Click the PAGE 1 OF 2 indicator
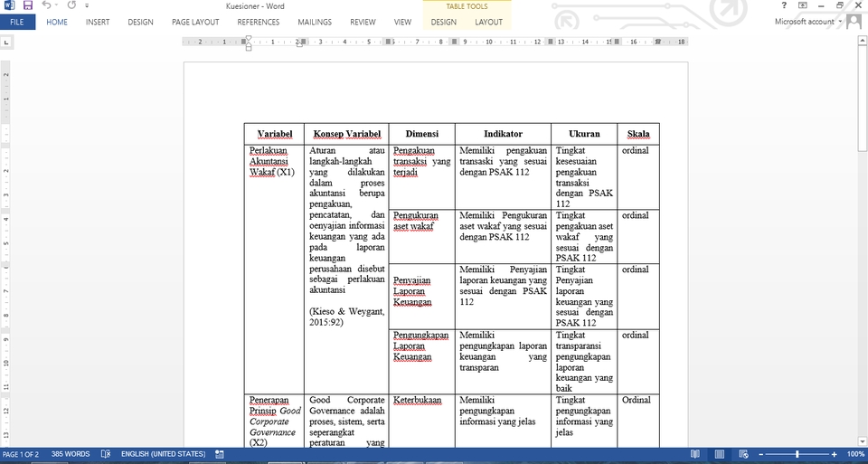Viewport: 868px width, 464px height. 21,454
